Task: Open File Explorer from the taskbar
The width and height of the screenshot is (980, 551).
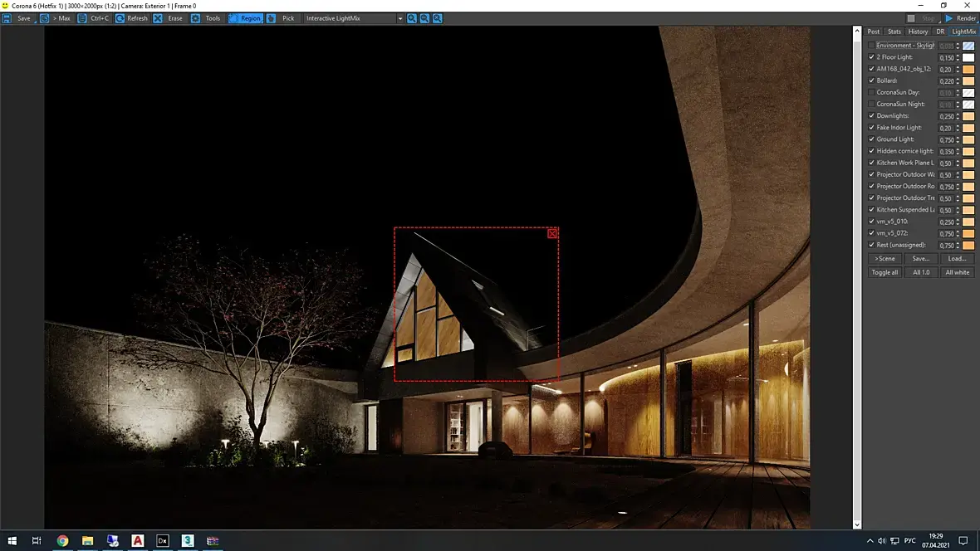Action: 87,540
